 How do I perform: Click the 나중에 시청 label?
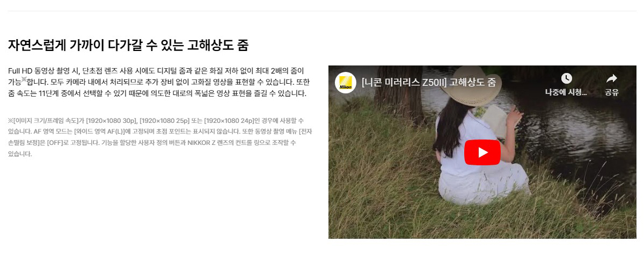coord(566,92)
